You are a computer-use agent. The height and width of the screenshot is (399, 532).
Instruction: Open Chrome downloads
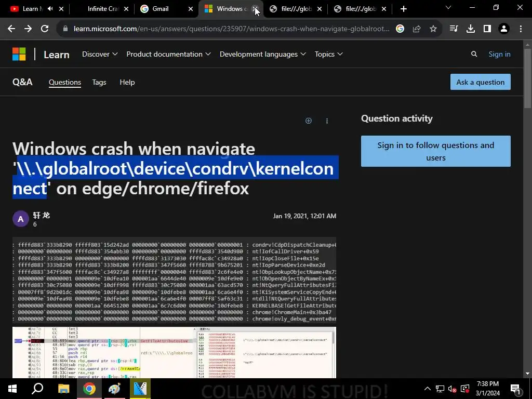click(x=471, y=29)
